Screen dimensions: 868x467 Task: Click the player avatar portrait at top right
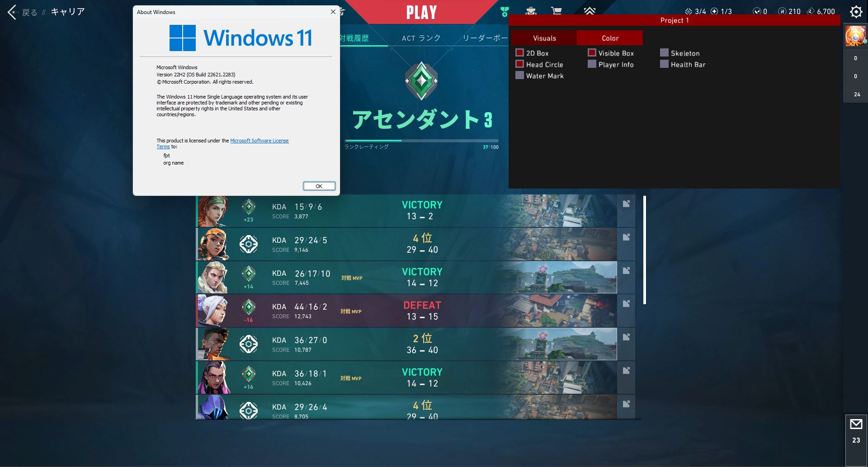(855, 36)
